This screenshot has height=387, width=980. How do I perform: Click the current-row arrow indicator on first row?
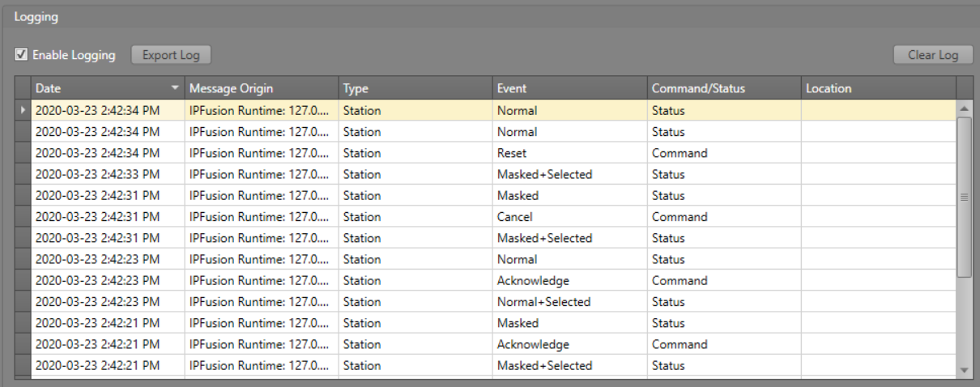23,110
